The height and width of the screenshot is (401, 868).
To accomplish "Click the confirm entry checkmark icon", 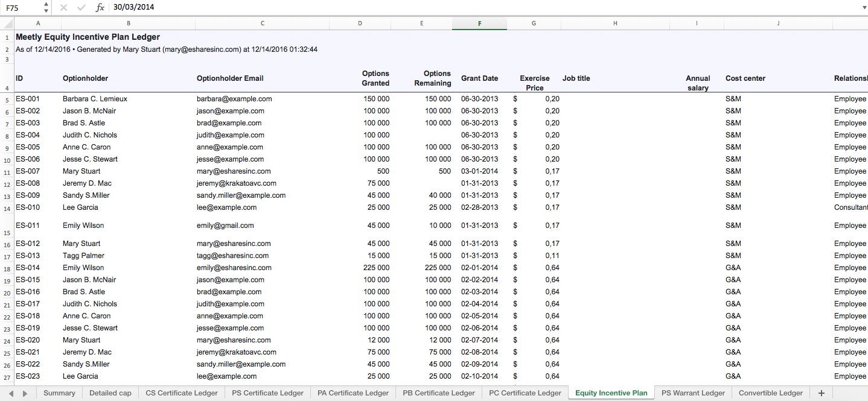I will 81,7.
